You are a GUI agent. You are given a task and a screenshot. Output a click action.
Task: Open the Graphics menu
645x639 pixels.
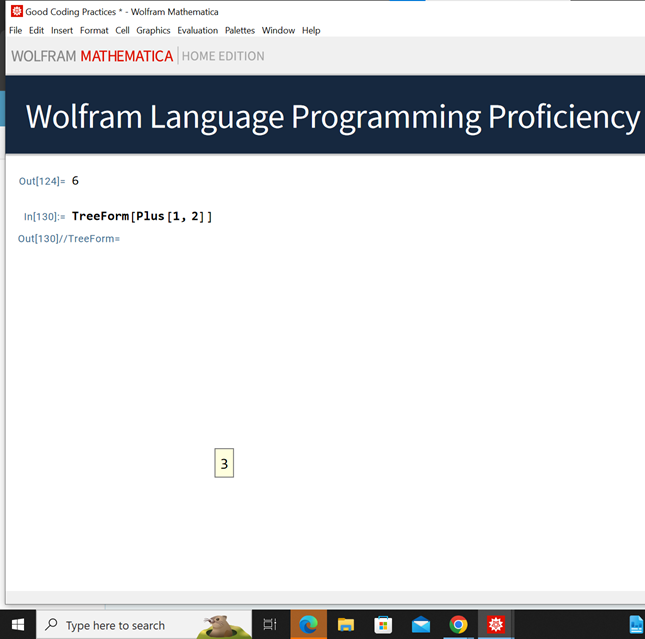coord(153,30)
